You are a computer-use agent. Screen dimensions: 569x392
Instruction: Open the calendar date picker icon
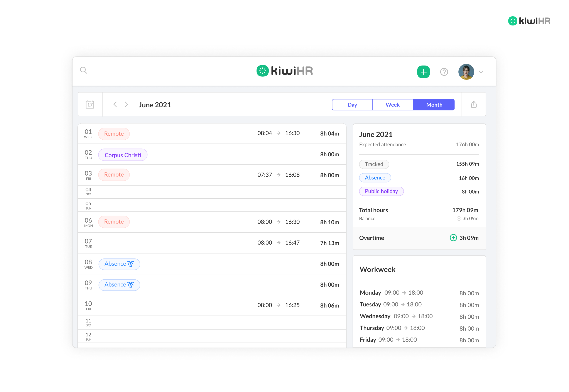coord(90,104)
